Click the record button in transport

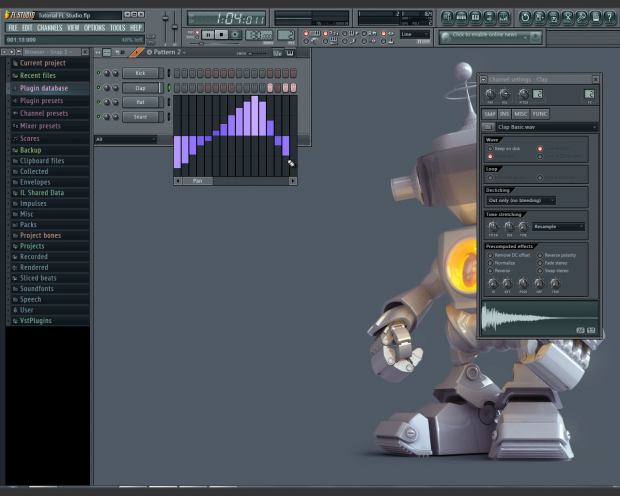pos(235,35)
